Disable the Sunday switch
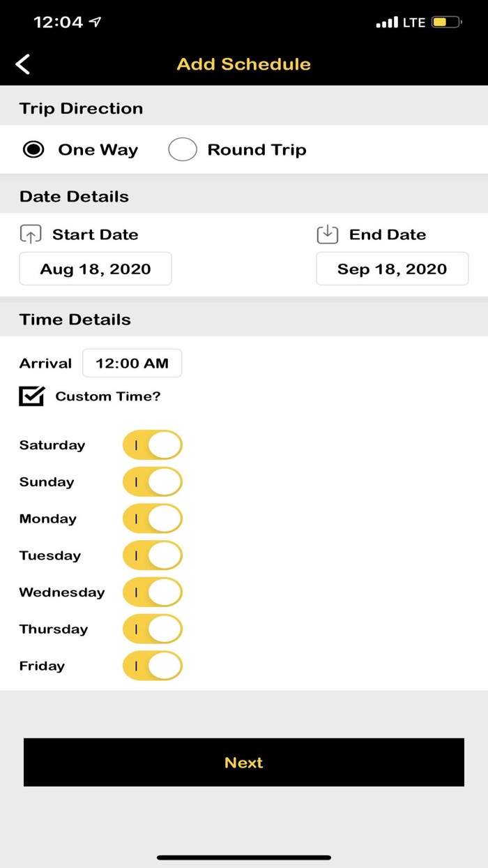This screenshot has height=868, width=488. coord(153,482)
